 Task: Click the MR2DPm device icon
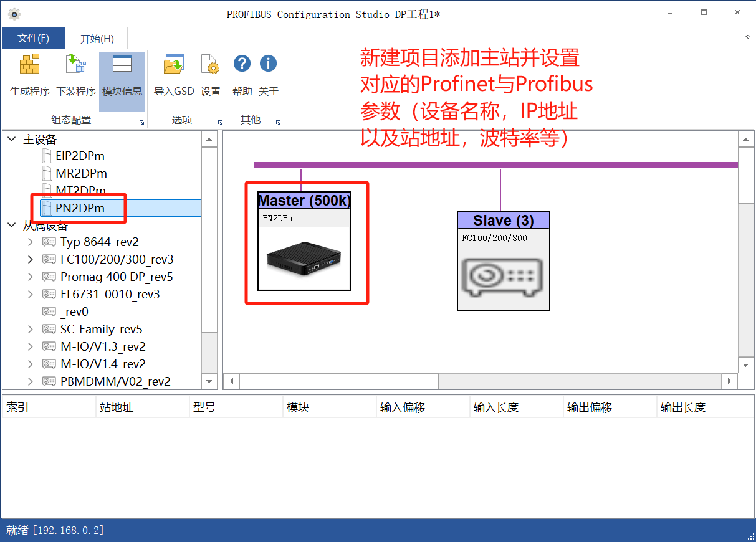[46, 173]
